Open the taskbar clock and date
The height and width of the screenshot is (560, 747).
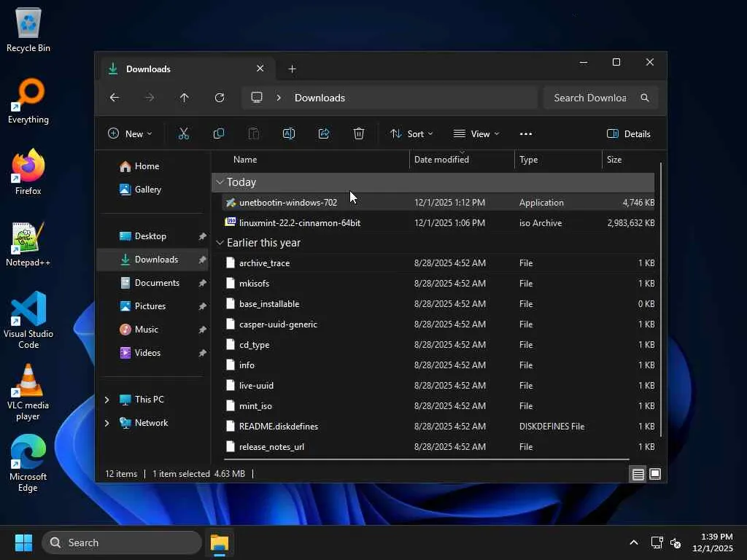pos(713,542)
